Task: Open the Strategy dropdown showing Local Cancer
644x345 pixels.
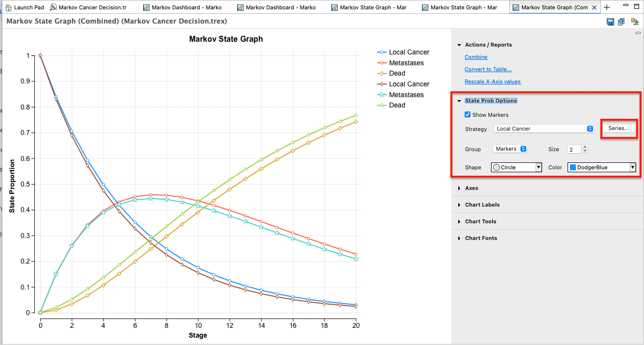Action: click(x=544, y=129)
